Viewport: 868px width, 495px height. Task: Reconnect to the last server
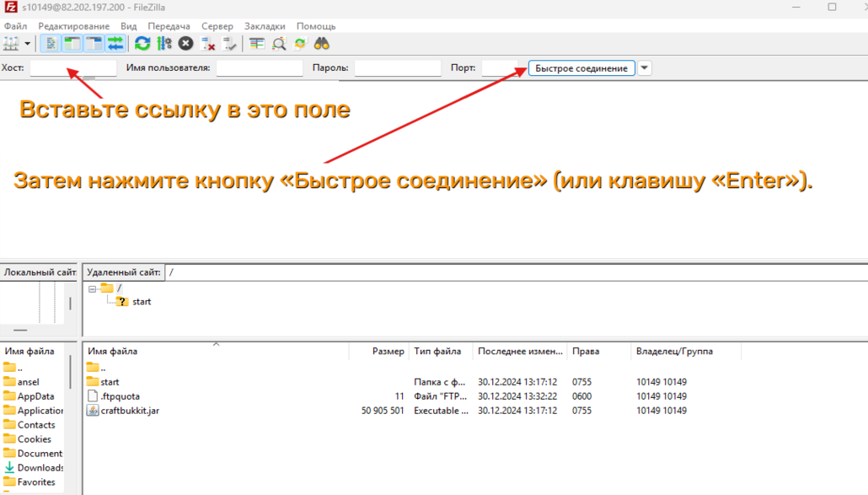click(x=229, y=43)
